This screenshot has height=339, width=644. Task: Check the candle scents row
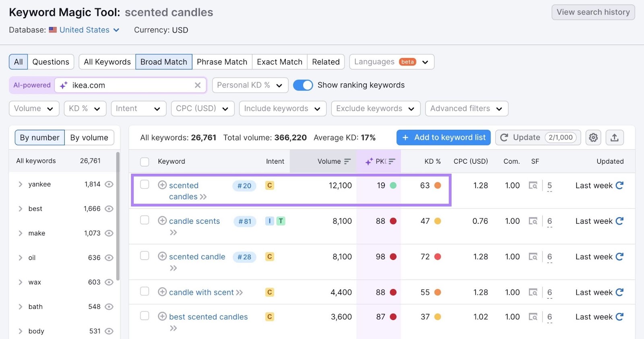click(x=144, y=220)
